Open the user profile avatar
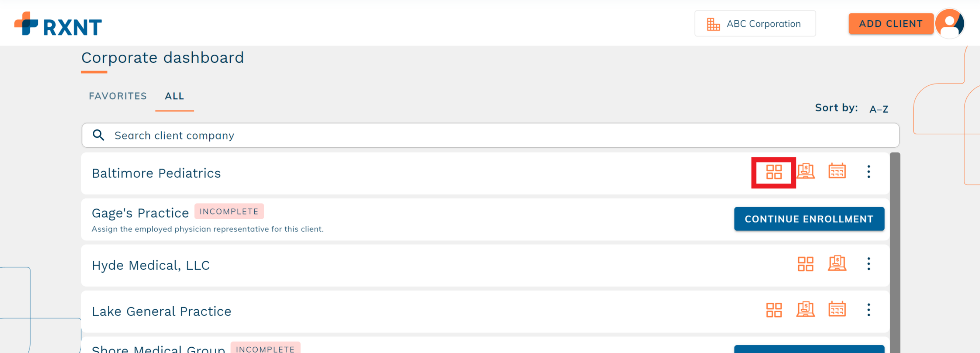 (x=950, y=24)
